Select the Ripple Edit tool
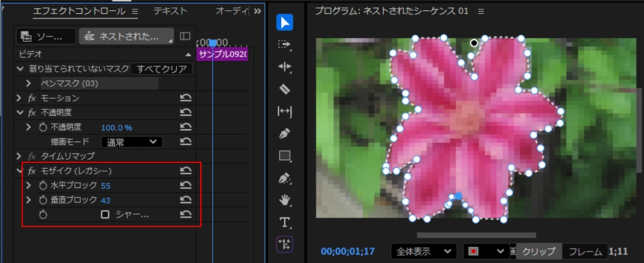Viewport: 644px width, 263px height. click(285, 67)
